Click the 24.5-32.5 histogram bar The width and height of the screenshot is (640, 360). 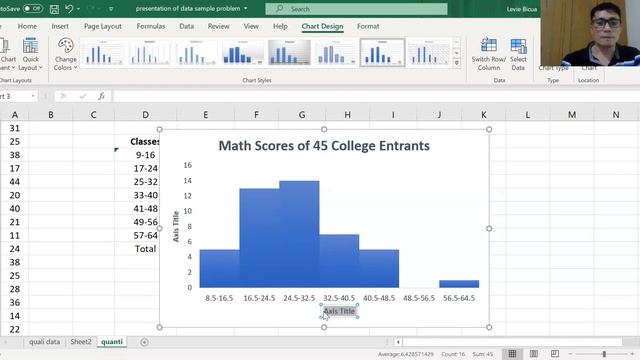pyautogui.click(x=299, y=234)
